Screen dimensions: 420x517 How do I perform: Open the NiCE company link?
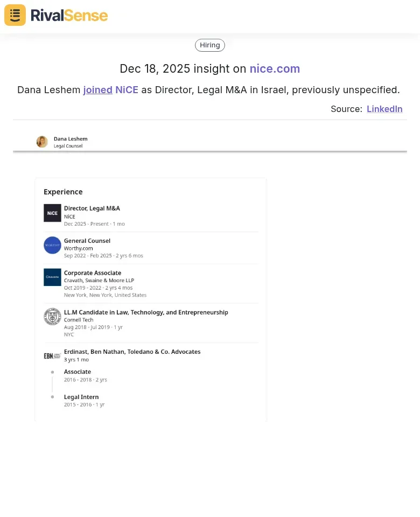point(127,90)
